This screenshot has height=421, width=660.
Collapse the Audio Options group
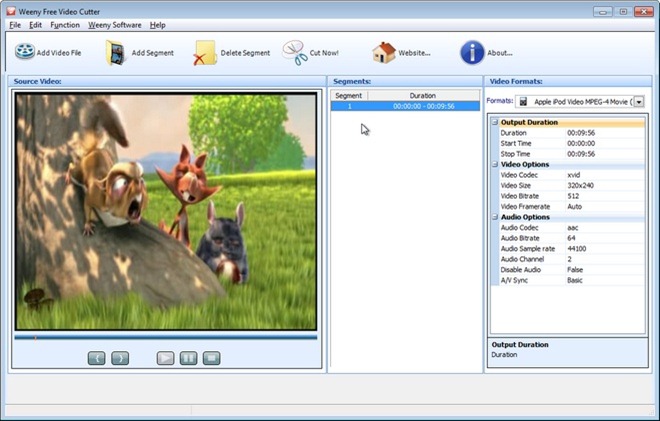495,217
